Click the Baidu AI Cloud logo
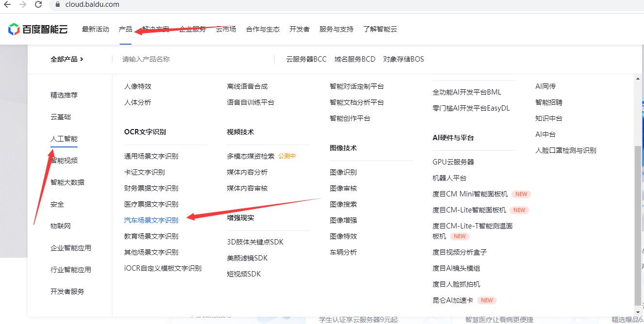Viewport: 644px width, 324px height. point(38,29)
